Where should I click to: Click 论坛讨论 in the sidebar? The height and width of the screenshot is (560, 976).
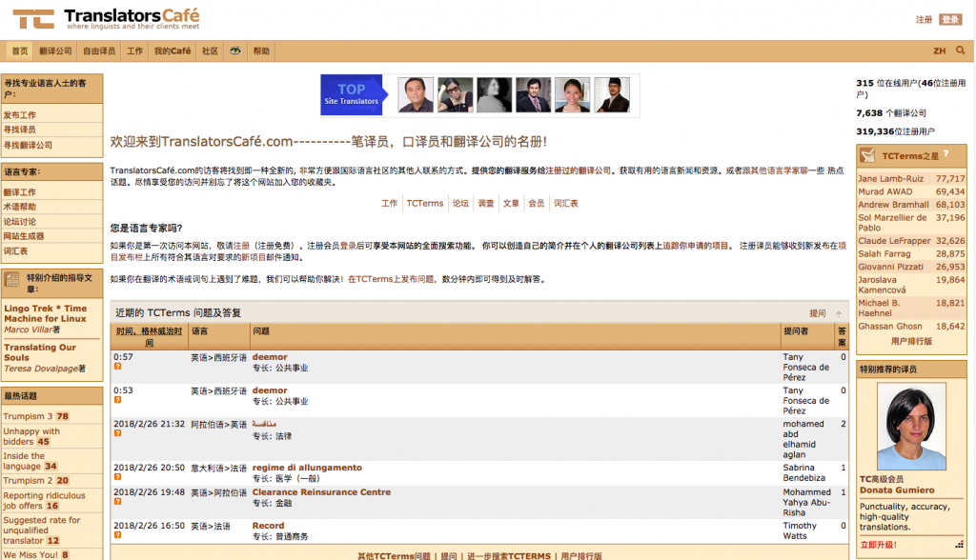[x=20, y=222]
